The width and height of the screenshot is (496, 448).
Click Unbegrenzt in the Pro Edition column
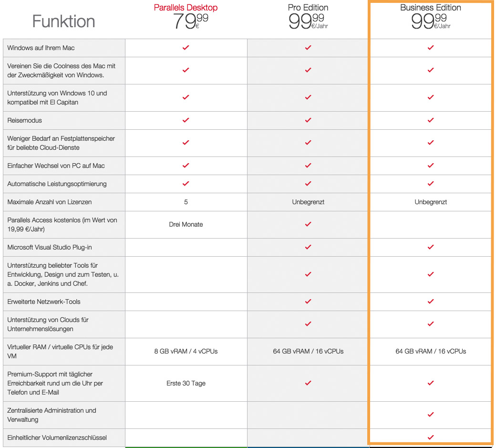pyautogui.click(x=308, y=202)
